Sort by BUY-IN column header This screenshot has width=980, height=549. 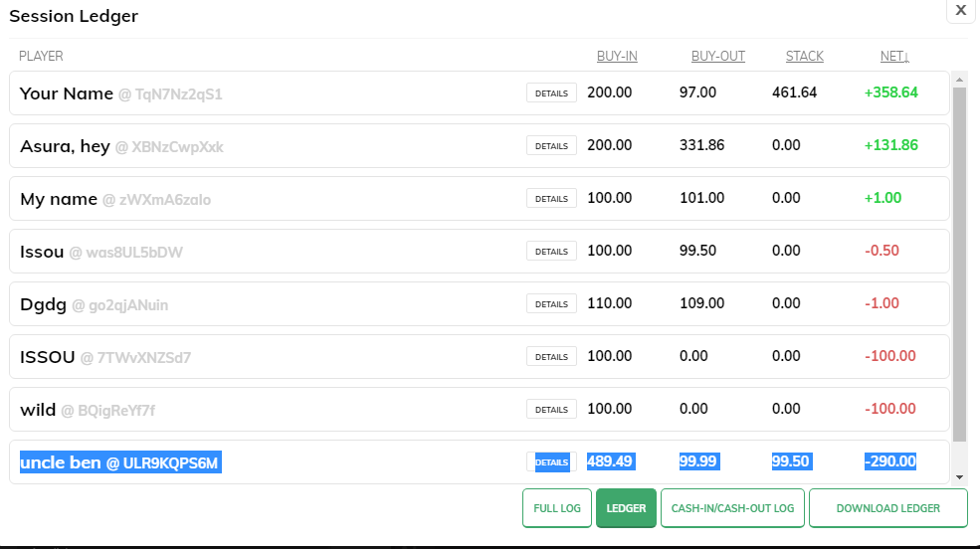coord(617,57)
